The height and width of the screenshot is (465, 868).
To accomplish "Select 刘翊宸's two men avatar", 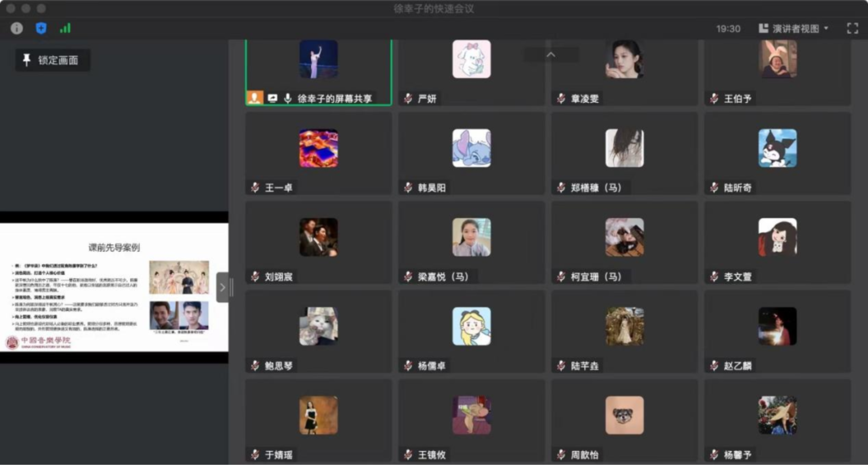I will coord(318,237).
